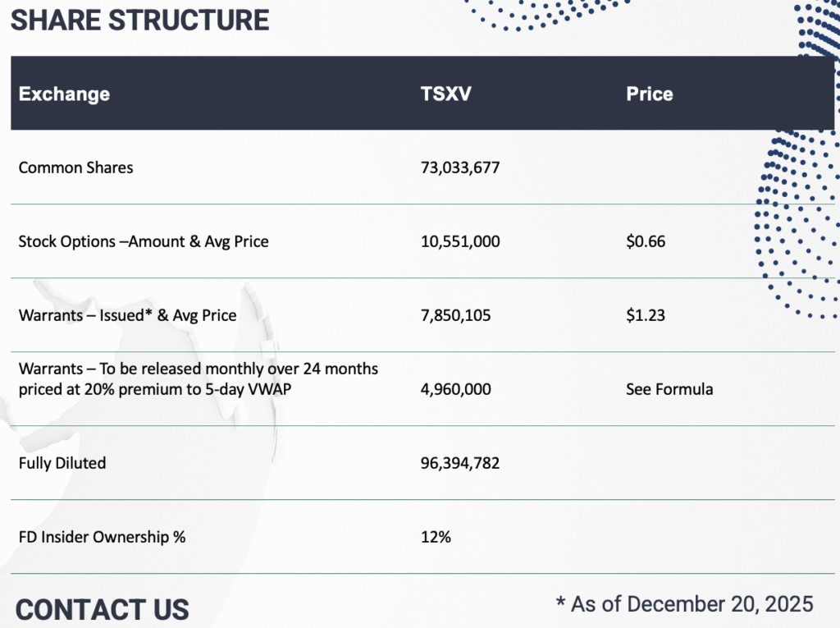Click the Warrants – Issued row label

[127, 315]
